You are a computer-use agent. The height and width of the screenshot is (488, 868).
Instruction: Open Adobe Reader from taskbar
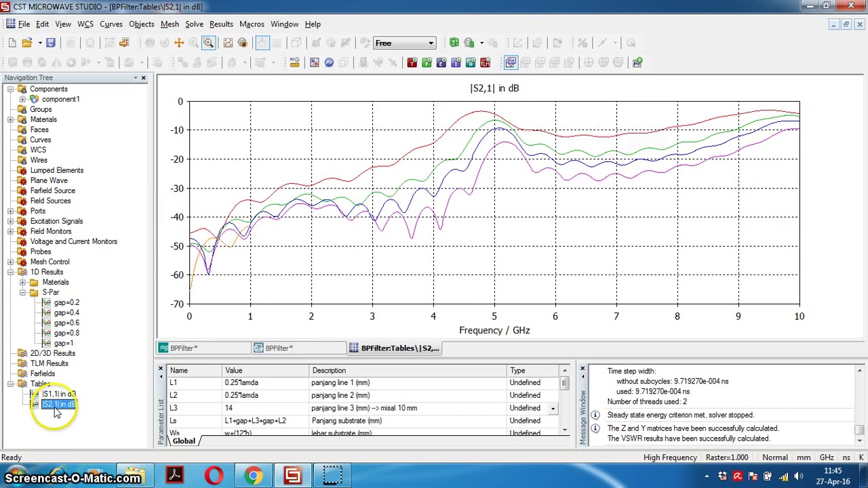[x=175, y=476]
